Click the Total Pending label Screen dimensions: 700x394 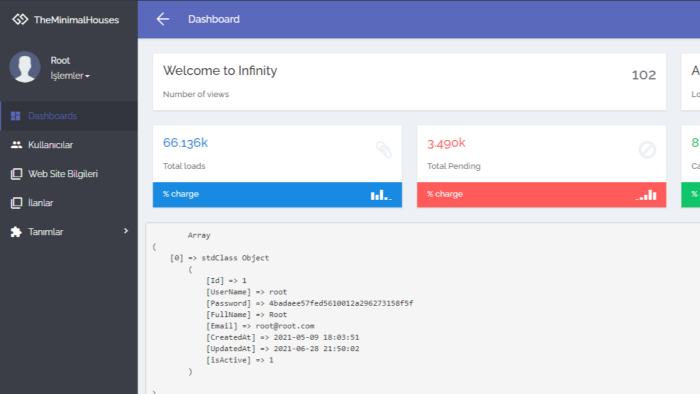pyautogui.click(x=454, y=166)
